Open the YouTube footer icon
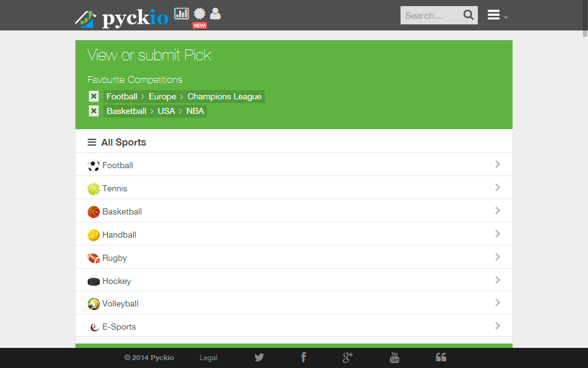The width and height of the screenshot is (588, 368). (394, 357)
